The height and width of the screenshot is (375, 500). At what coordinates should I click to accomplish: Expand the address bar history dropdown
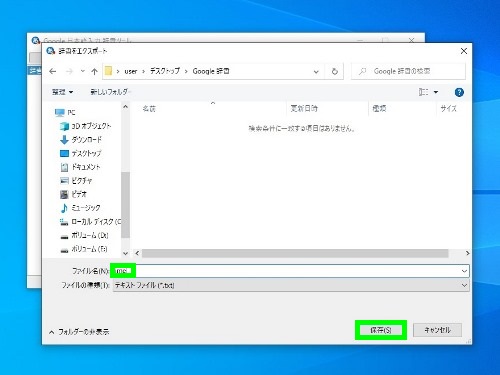tap(316, 72)
